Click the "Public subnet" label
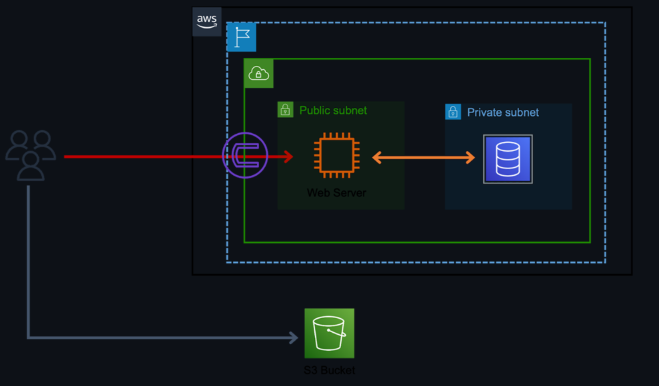This screenshot has width=659, height=386. click(333, 110)
